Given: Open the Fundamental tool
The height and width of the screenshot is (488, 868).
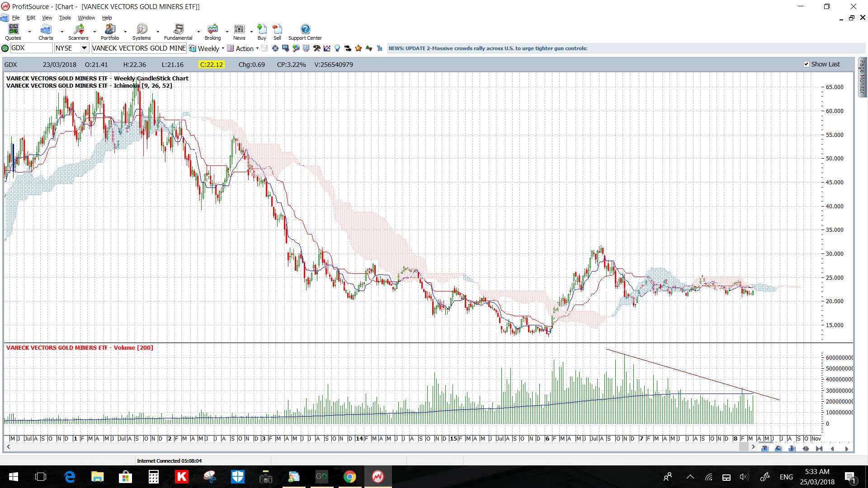Looking at the screenshot, I should 178,32.
